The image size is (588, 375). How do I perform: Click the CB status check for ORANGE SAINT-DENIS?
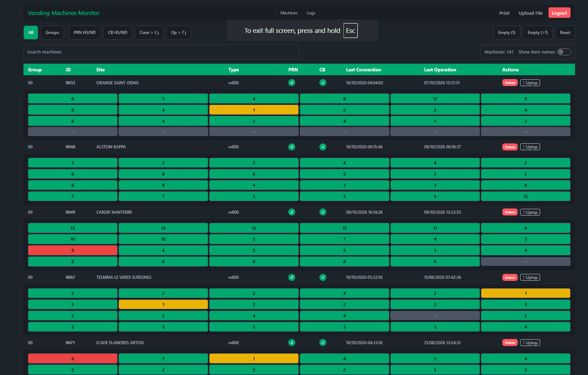323,83
